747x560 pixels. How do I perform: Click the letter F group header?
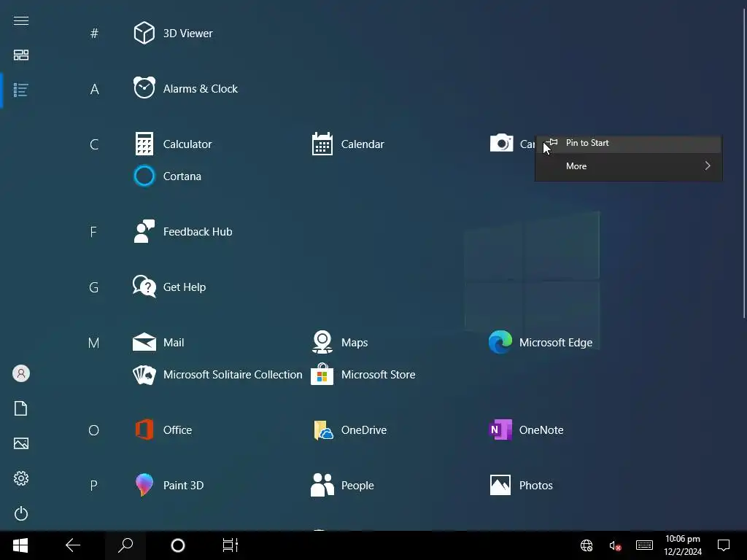click(93, 232)
